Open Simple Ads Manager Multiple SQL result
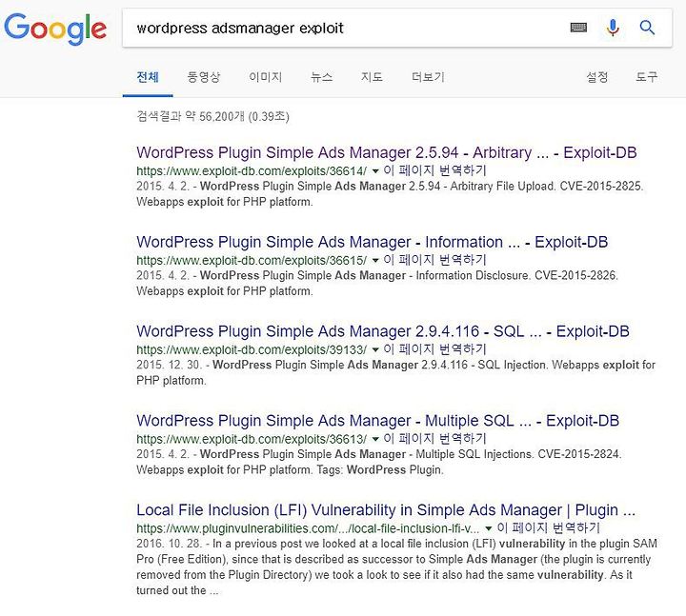Screen dimensions: 686x616 [377, 421]
